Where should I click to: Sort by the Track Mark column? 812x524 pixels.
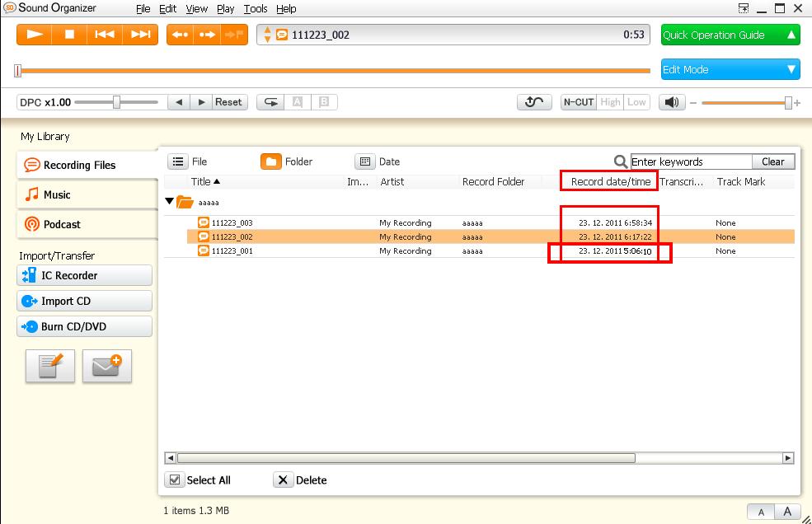pos(741,182)
